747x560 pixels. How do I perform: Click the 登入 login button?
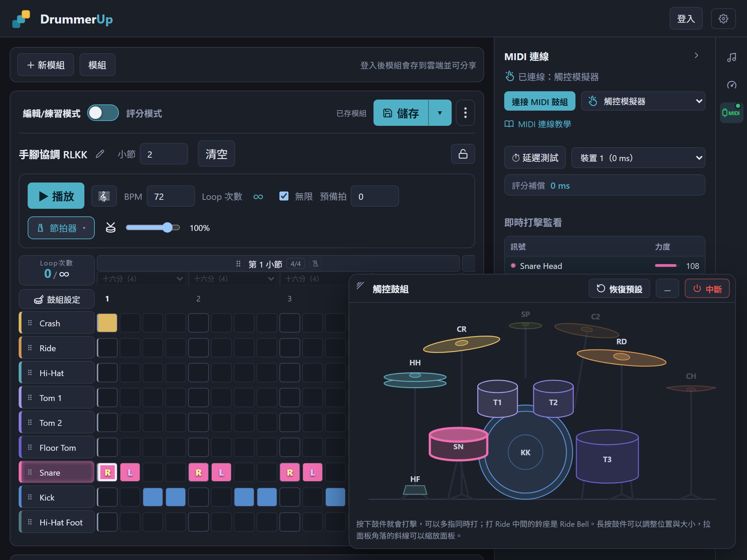pos(685,19)
